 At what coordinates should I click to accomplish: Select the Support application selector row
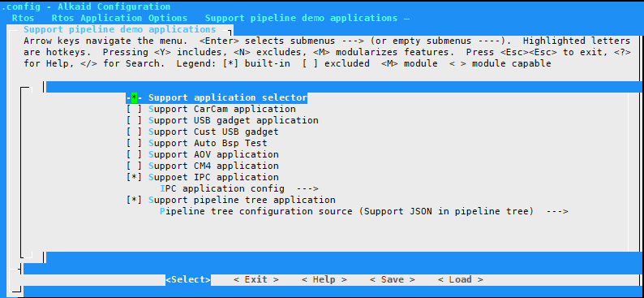[217, 97]
